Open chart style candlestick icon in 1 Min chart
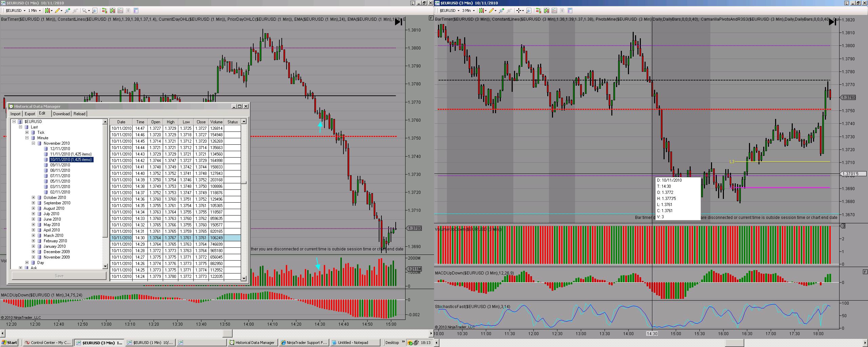 click(x=48, y=11)
